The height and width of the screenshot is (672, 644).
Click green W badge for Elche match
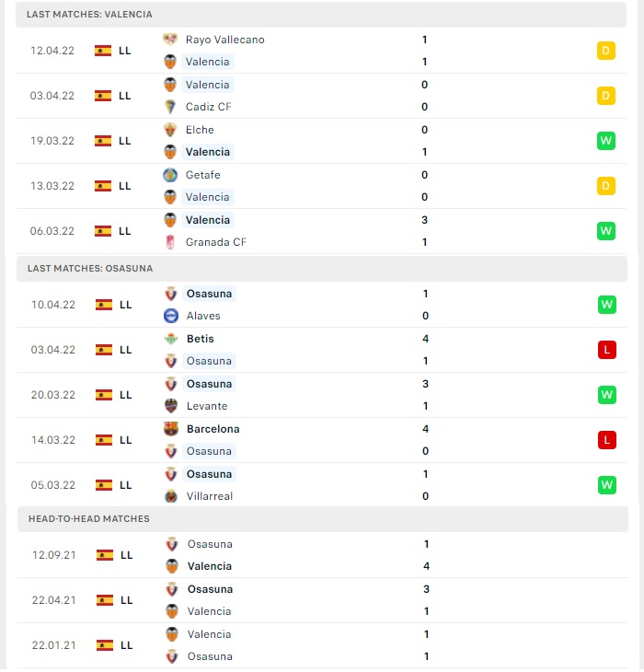pos(606,141)
